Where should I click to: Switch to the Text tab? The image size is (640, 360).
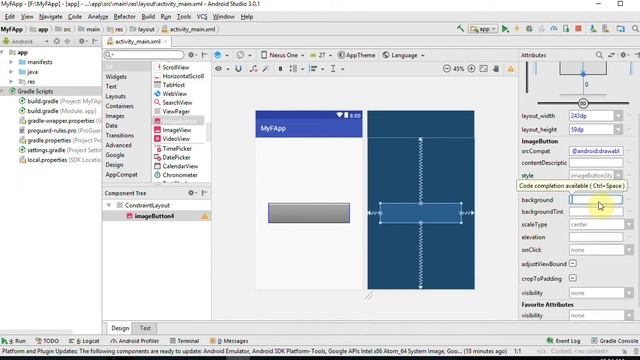pos(145,328)
